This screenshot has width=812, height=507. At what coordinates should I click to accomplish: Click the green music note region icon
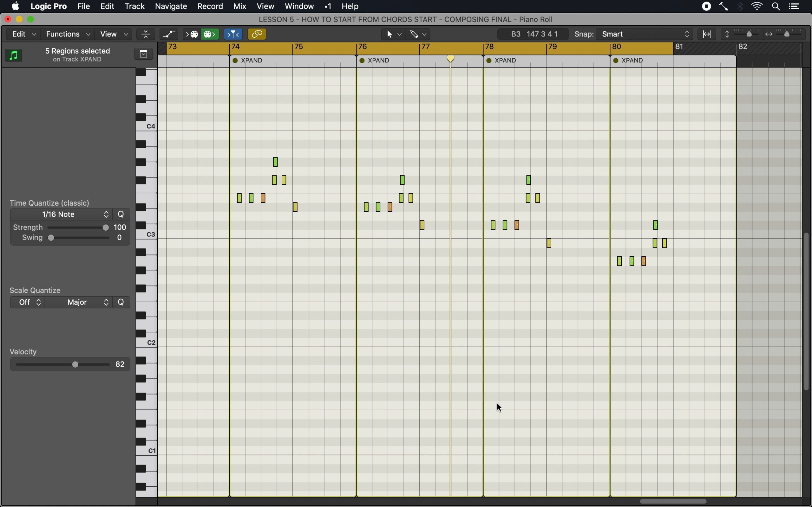[14, 55]
